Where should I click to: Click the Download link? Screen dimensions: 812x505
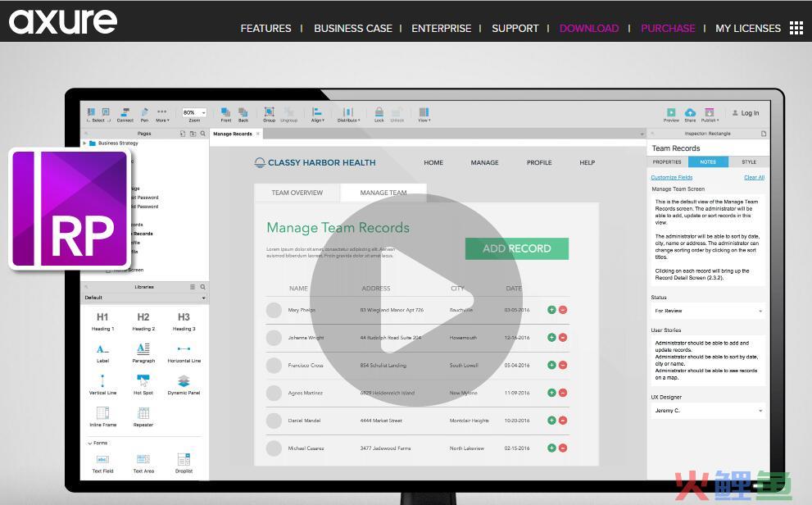point(589,29)
